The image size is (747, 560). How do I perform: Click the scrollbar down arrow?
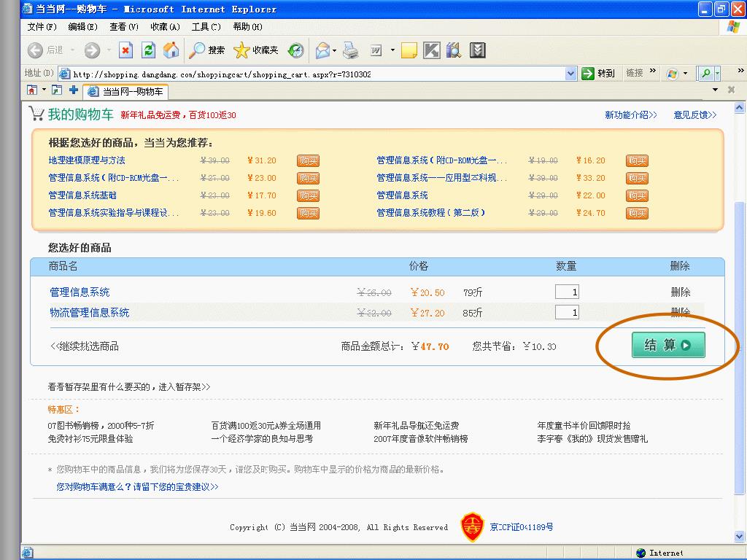click(740, 537)
